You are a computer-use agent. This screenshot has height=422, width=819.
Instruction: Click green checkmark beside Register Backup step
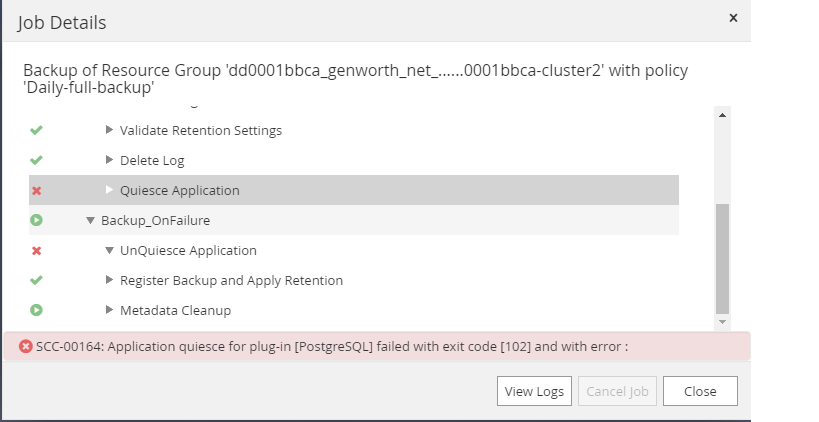pos(37,280)
